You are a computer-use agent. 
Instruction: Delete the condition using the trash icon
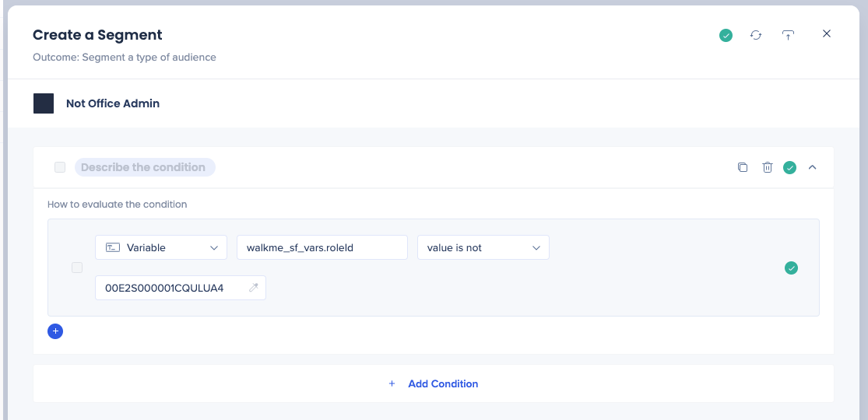767,167
